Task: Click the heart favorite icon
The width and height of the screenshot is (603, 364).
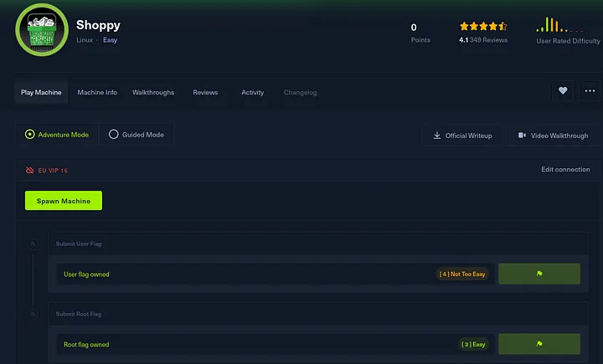Action: 562,91
